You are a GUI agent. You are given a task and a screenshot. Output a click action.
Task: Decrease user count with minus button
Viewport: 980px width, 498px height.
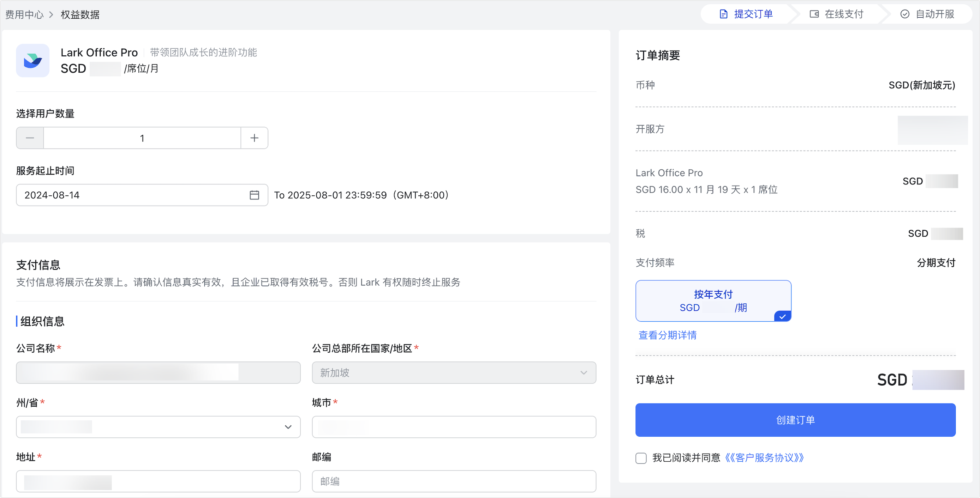click(30, 138)
